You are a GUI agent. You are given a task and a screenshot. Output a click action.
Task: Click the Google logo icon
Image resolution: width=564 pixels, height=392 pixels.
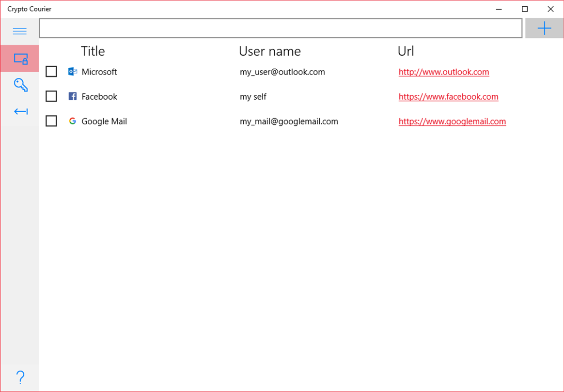(73, 121)
